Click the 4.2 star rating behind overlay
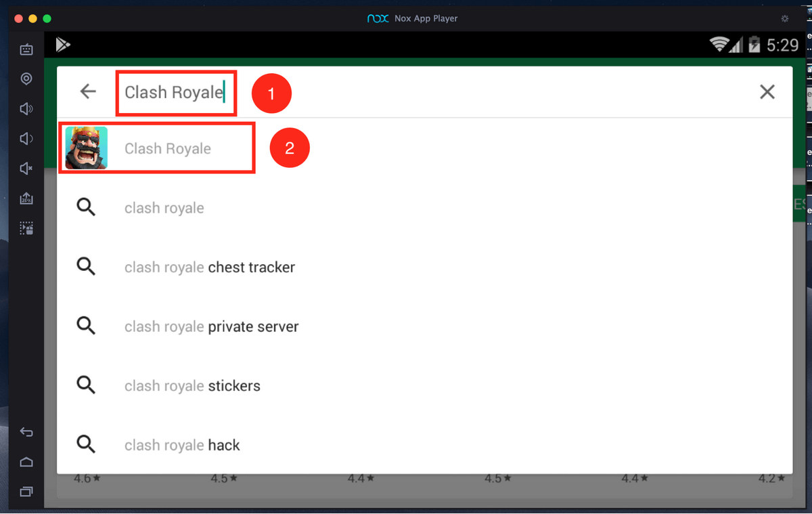The image size is (812, 514). [771, 479]
